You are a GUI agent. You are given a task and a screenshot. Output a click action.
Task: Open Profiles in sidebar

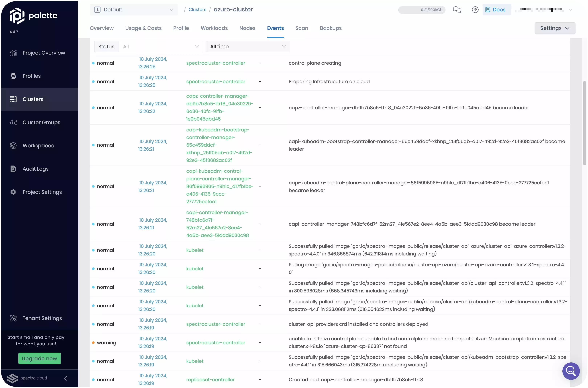[40, 76]
